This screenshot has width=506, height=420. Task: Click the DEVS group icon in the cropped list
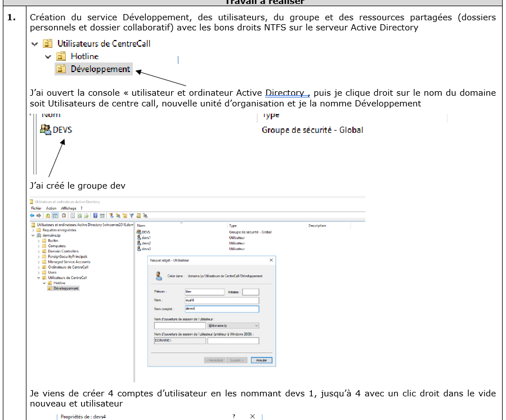46,130
